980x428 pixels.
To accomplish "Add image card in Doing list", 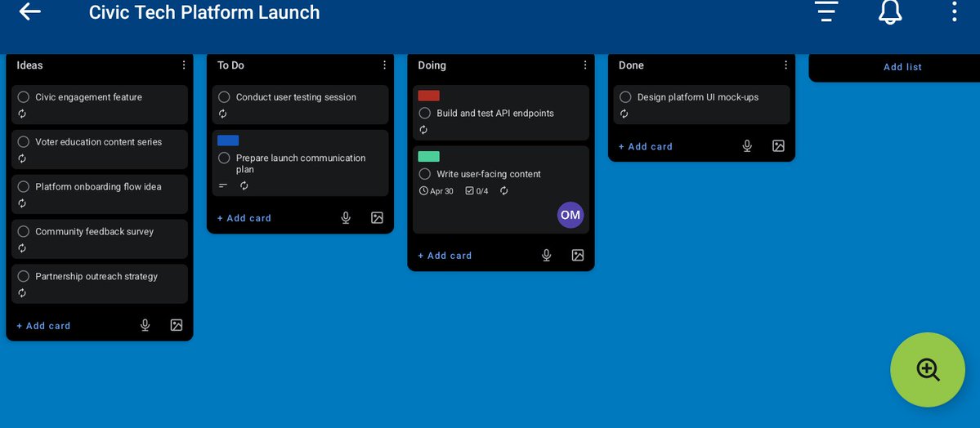I will click(x=578, y=255).
